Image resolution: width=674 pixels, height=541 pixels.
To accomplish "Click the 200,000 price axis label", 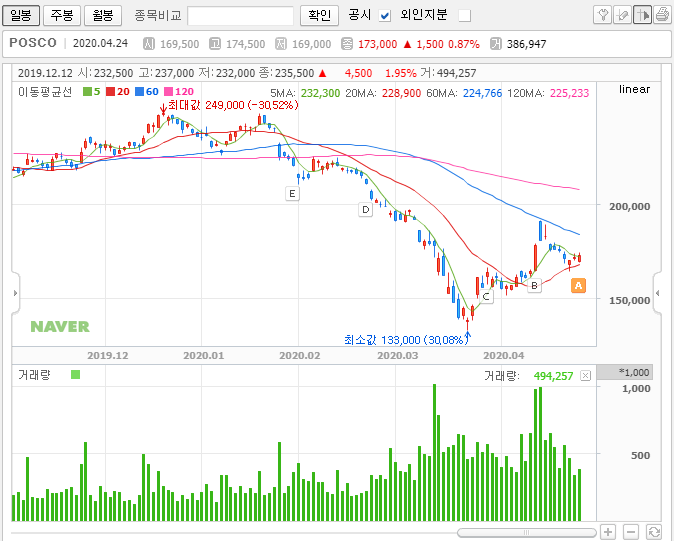I will point(629,206).
